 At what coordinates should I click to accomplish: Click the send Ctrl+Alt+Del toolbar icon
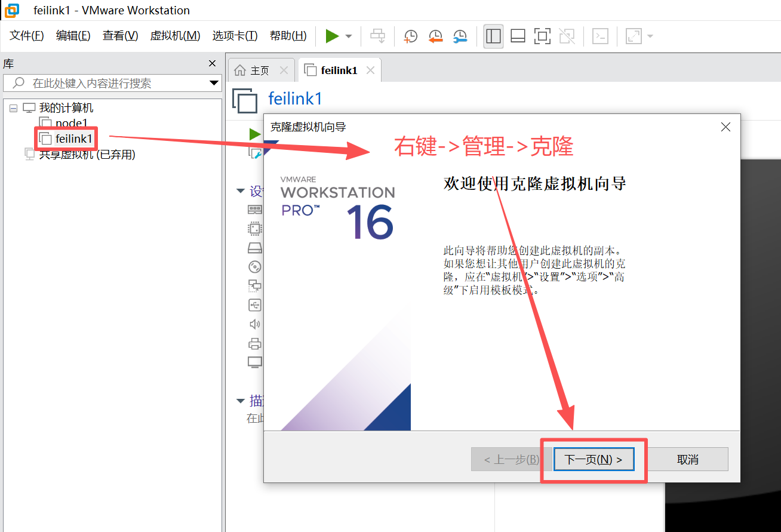377,36
